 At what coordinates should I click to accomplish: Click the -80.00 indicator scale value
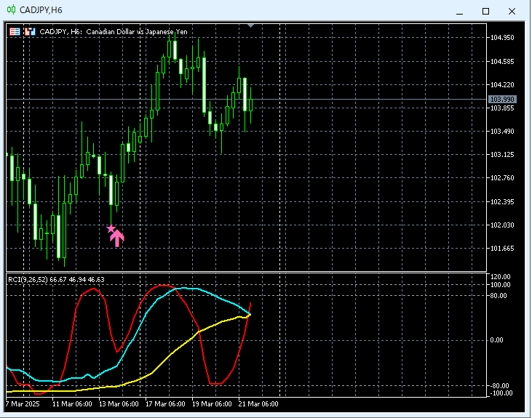[x=500, y=386]
